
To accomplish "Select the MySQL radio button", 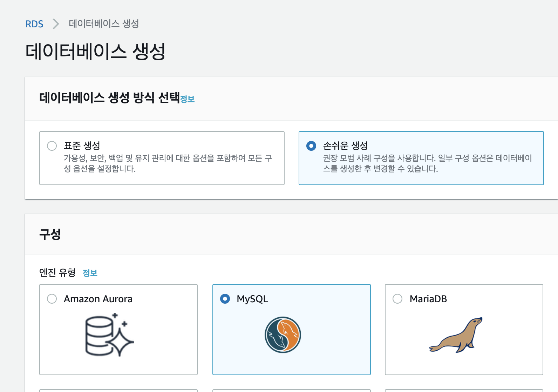I will tap(225, 299).
